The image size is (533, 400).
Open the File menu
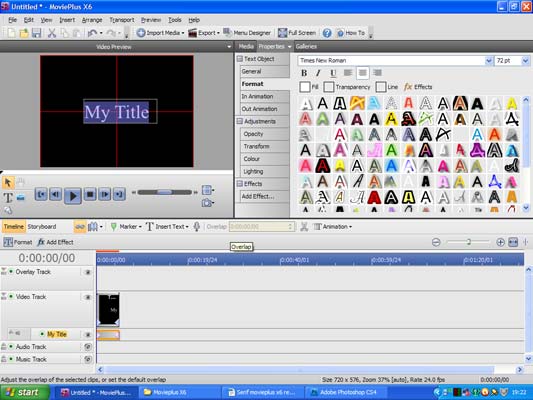pos(13,20)
